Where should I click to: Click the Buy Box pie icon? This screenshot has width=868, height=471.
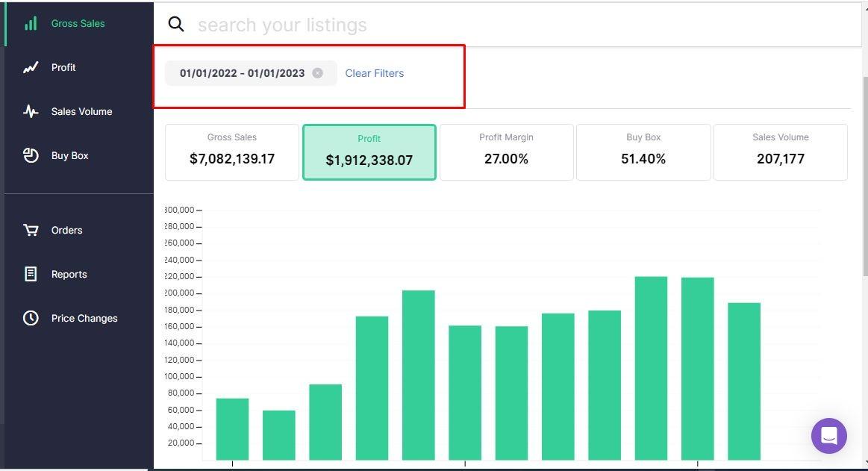coord(31,155)
